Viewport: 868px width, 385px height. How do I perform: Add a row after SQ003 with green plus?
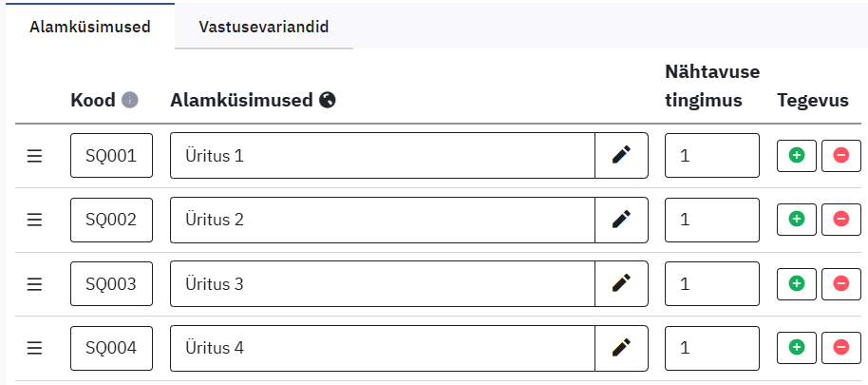(797, 283)
